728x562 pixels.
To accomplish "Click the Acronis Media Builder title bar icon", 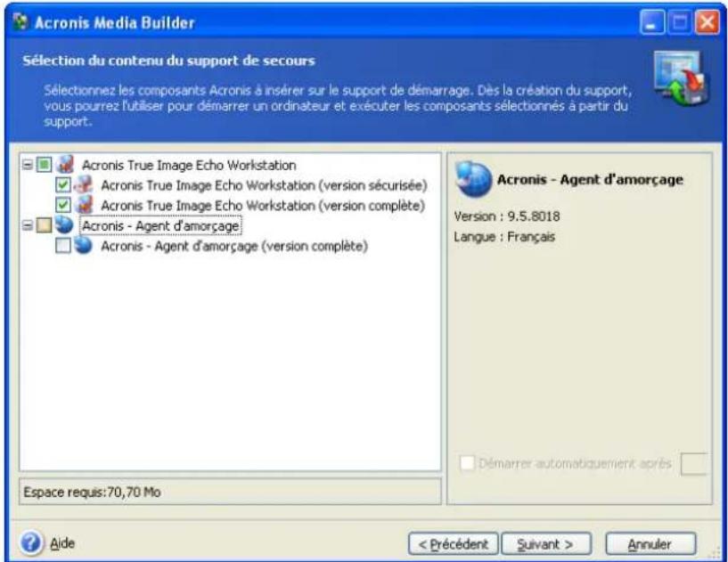I will [x=20, y=22].
